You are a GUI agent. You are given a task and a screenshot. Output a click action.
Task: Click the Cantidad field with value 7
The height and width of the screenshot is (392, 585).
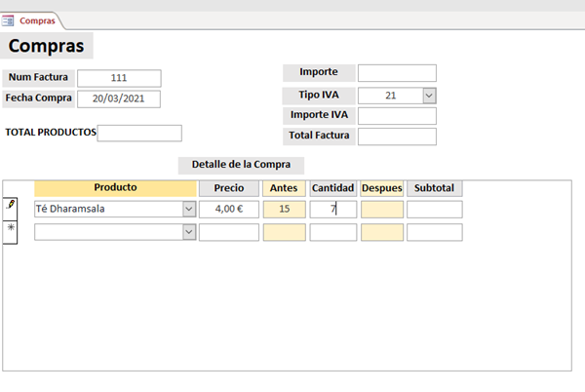point(332,209)
